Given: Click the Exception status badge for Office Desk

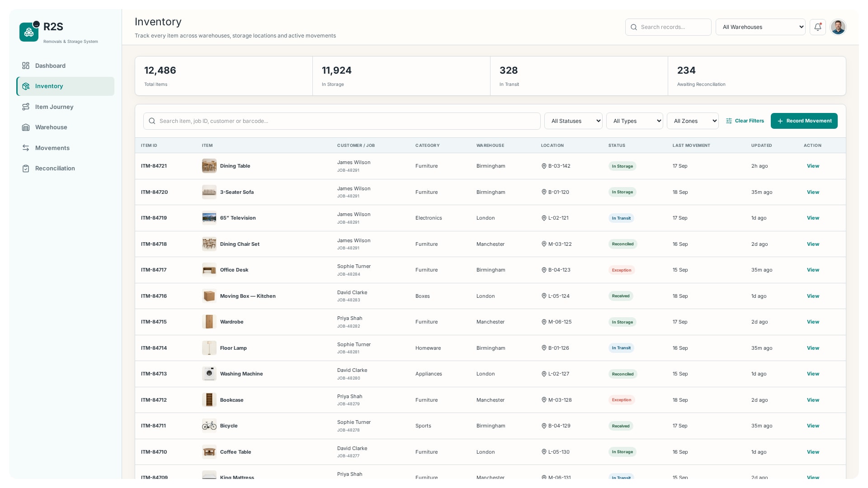Looking at the screenshot, I should point(621,270).
